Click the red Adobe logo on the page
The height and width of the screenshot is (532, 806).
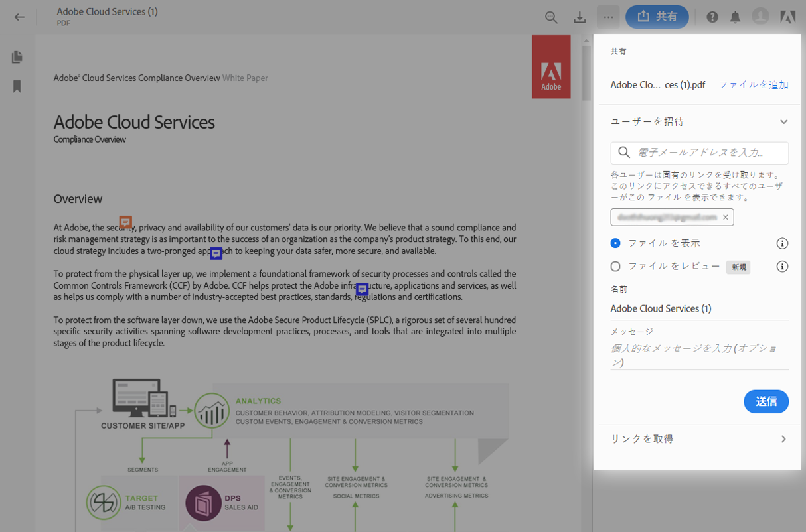(x=551, y=67)
